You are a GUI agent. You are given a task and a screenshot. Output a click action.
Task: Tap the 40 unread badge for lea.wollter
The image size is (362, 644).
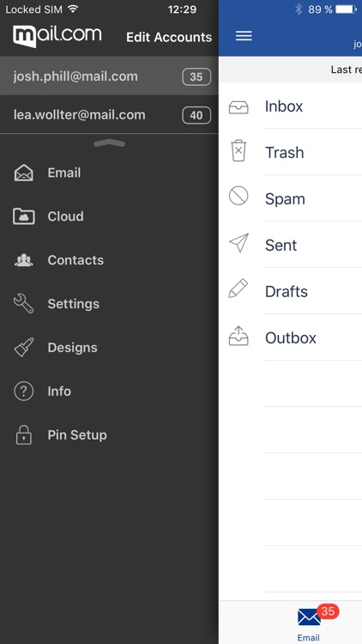pyautogui.click(x=196, y=115)
